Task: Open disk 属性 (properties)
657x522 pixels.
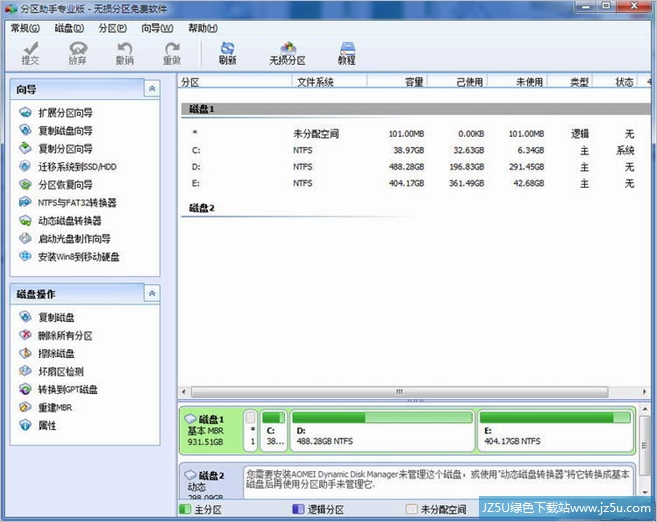Action: pyautogui.click(x=38, y=425)
